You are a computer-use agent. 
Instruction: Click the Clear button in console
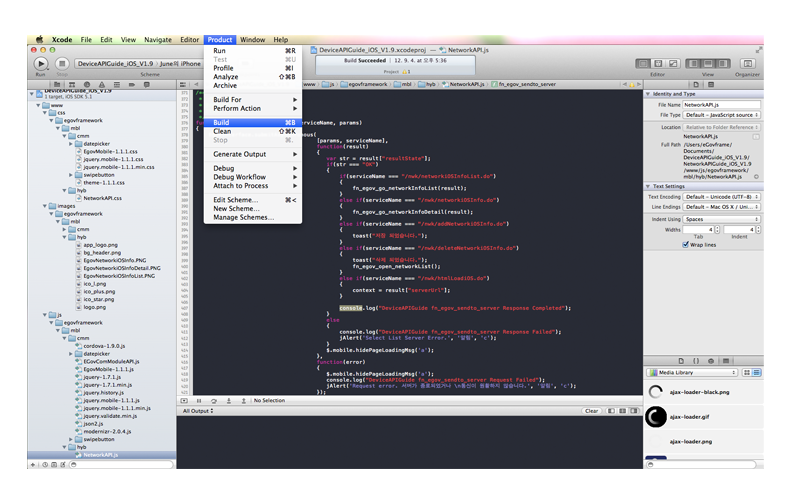(591, 411)
